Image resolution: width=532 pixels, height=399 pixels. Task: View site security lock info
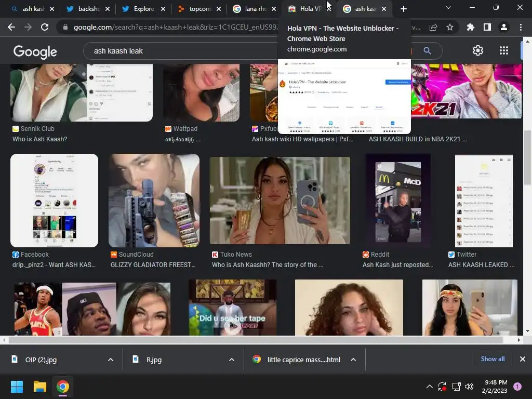pyautogui.click(x=65, y=27)
